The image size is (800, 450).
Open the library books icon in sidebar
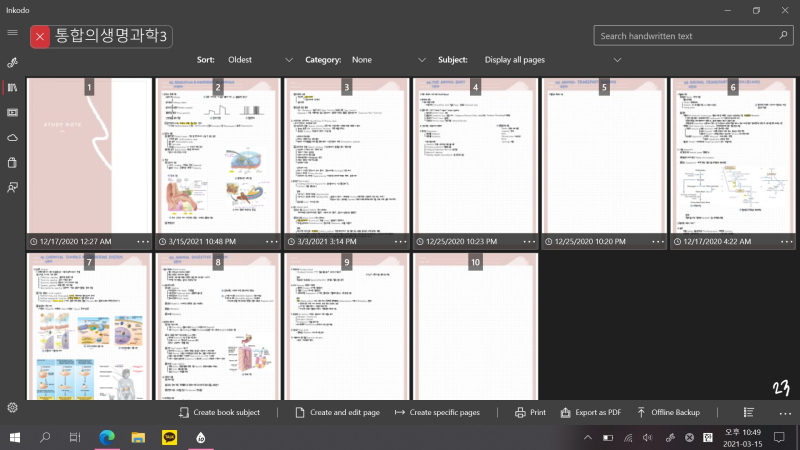[12, 88]
